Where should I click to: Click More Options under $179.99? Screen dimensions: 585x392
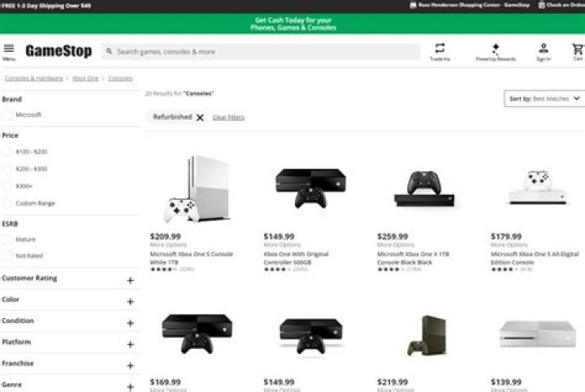coord(509,245)
